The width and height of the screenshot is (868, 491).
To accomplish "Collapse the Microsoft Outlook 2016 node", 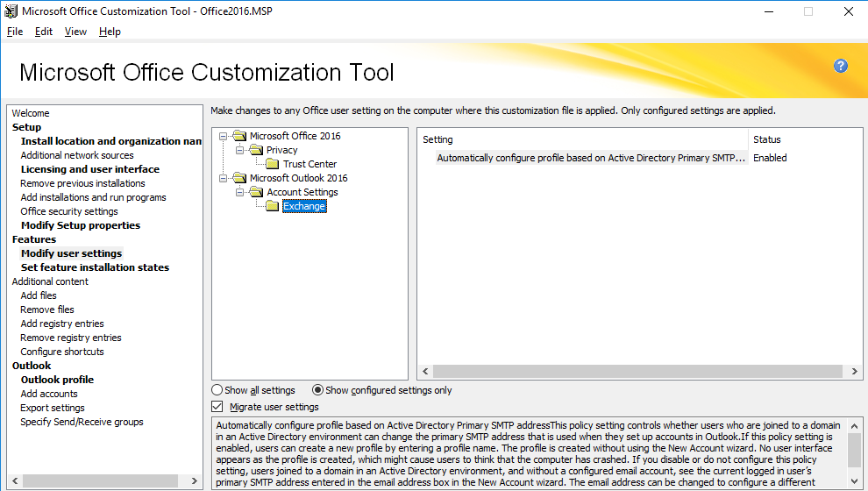I will (x=223, y=178).
